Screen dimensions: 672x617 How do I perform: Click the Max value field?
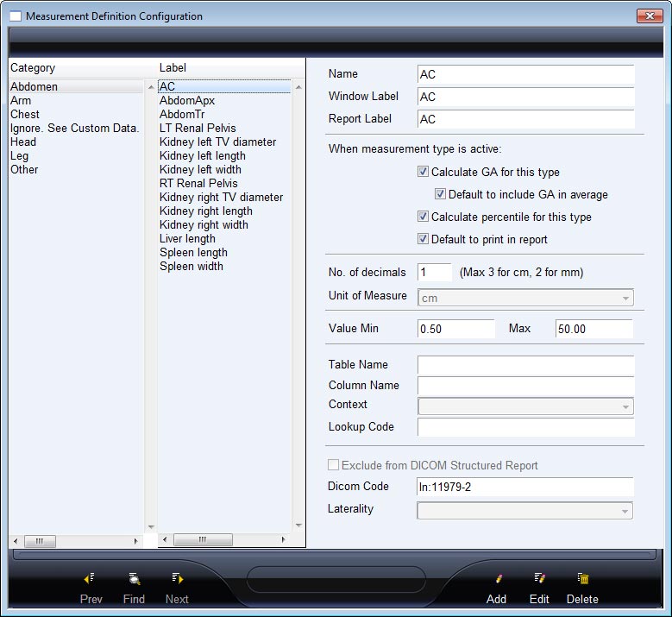coord(594,329)
